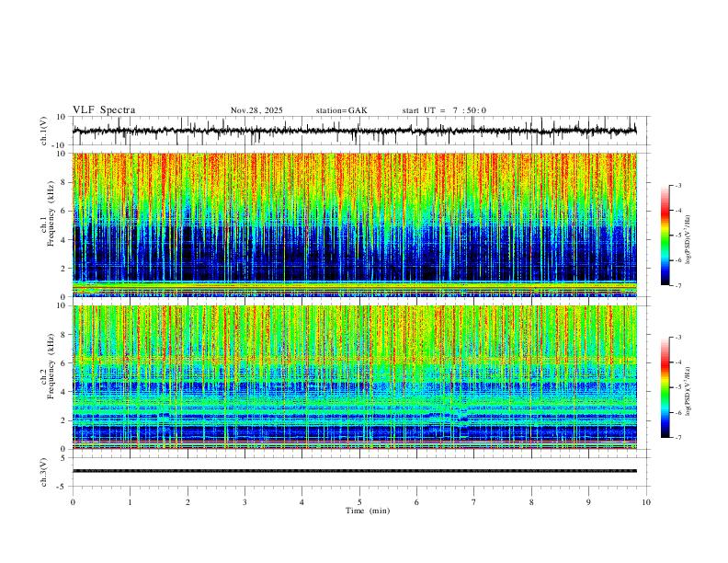Click the ch.2 spectrogram plot

[355, 377]
